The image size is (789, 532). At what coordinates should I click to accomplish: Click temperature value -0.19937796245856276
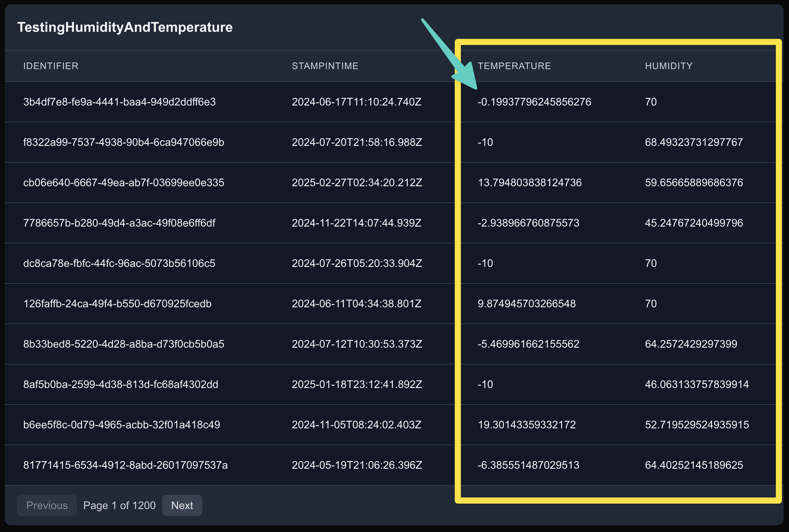[534, 102]
